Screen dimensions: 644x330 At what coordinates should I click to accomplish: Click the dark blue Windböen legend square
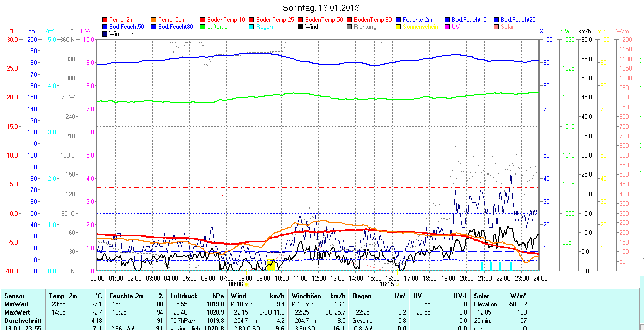(x=105, y=34)
